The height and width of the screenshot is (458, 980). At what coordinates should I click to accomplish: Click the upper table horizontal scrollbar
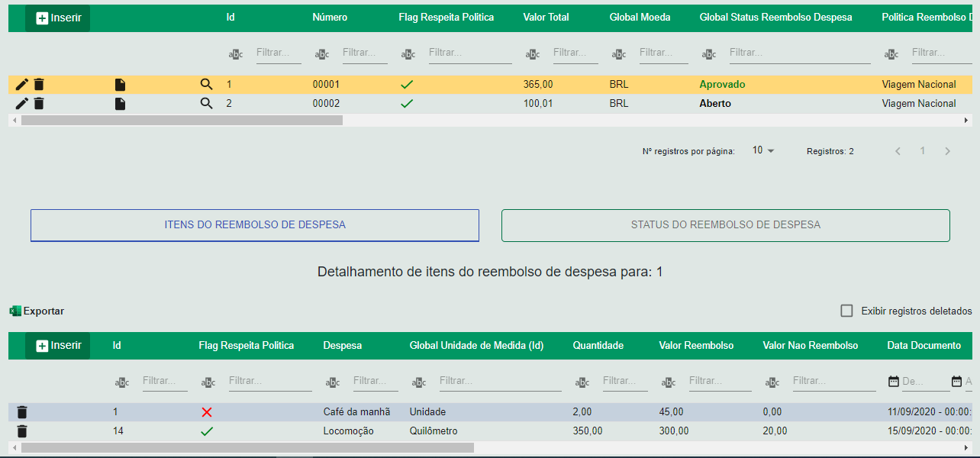(182, 120)
